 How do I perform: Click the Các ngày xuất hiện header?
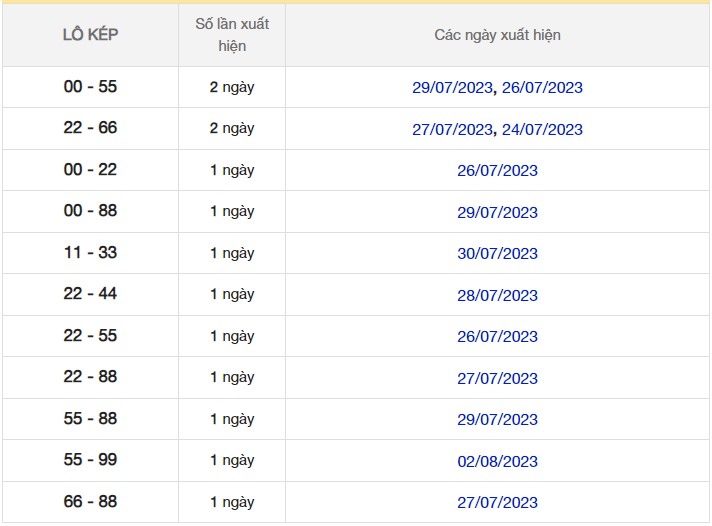(497, 35)
